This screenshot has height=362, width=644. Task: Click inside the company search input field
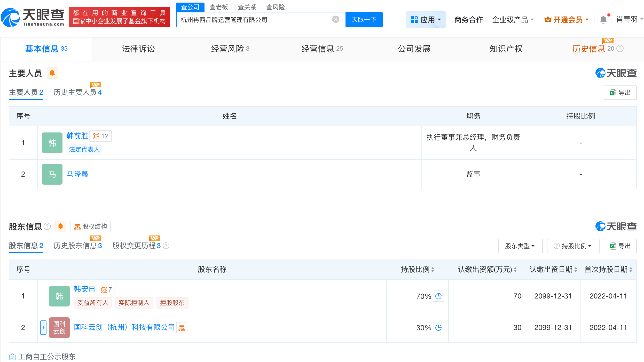[x=258, y=19]
